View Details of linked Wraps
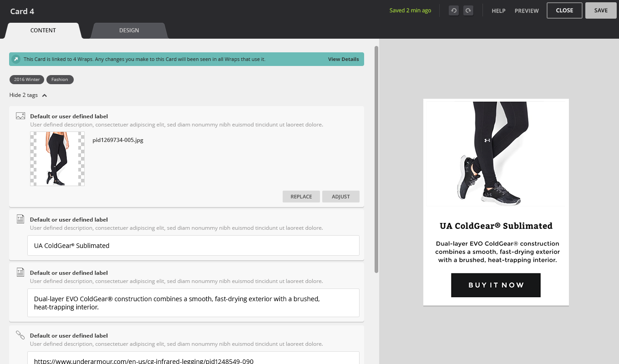 [x=344, y=59]
